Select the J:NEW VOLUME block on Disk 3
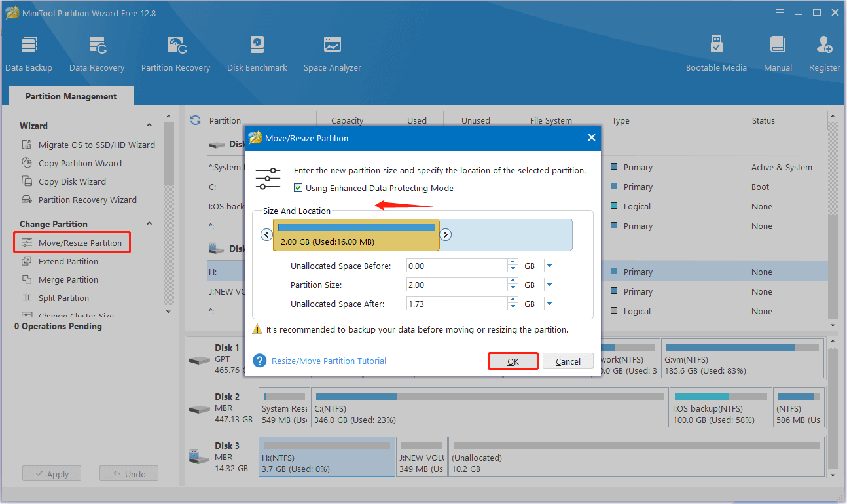 [422, 458]
